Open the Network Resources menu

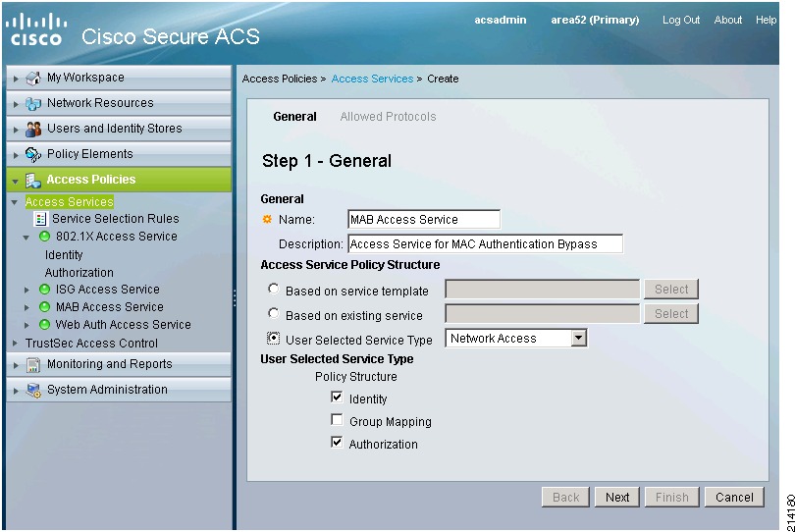tap(119, 103)
